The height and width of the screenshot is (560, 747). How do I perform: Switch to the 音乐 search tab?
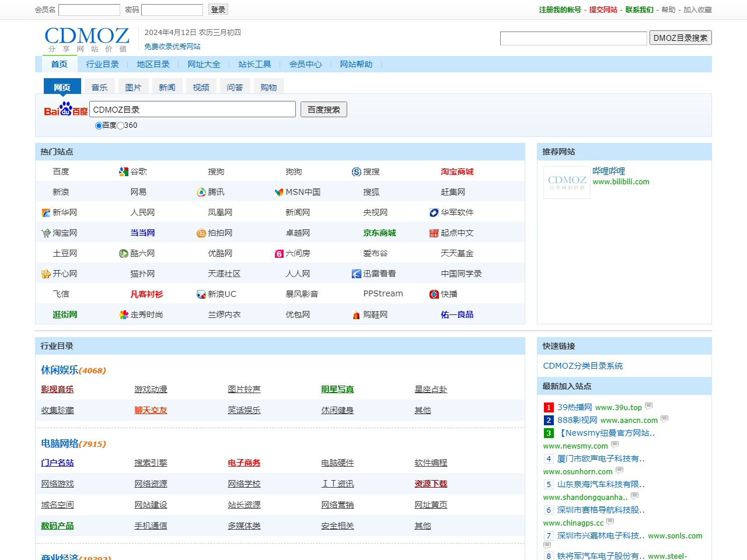(x=99, y=87)
